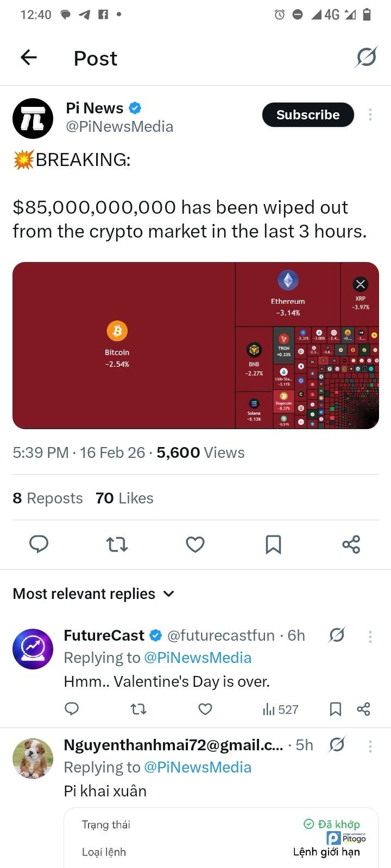Open reply on the Pi News post
Image resolution: width=391 pixels, height=868 pixels.
point(39,544)
